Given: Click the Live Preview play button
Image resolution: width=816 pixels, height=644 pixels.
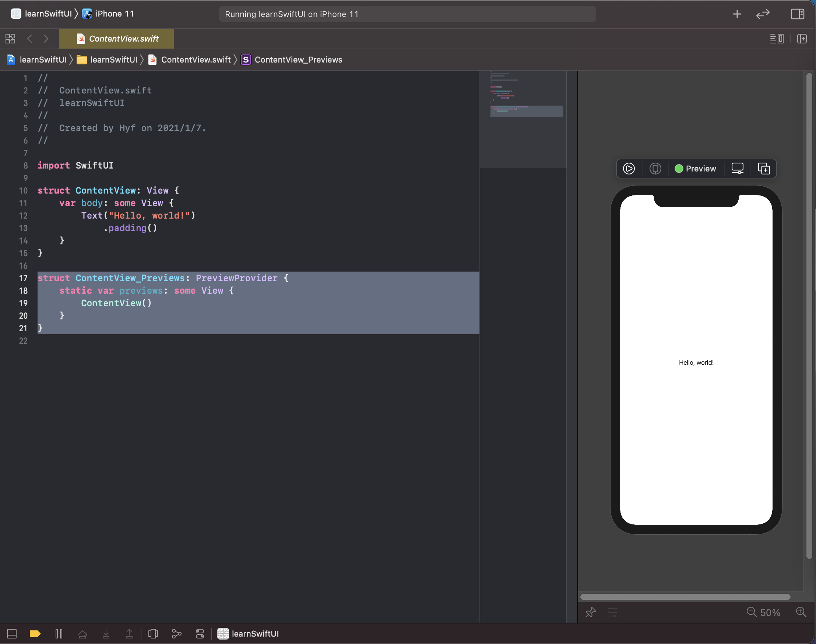Looking at the screenshot, I should (629, 169).
